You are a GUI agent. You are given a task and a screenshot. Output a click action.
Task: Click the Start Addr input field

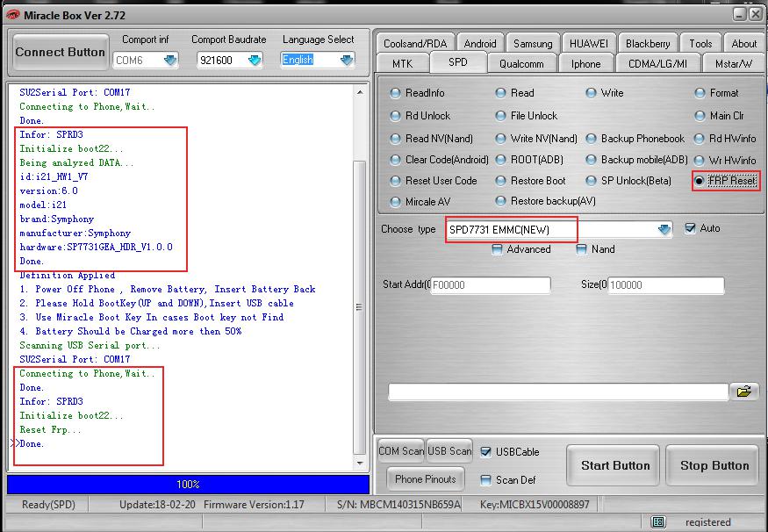[491, 285]
